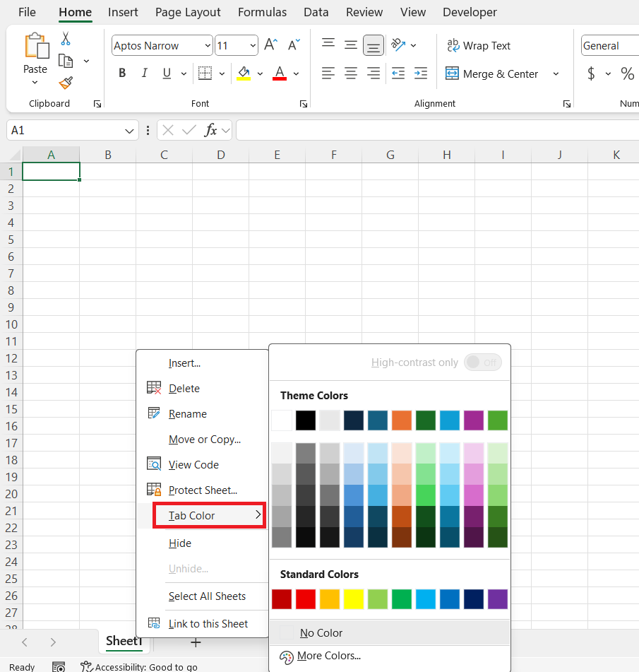The width and height of the screenshot is (639, 672).
Task: Choose View Code from the context menu
Action: (x=202, y=464)
